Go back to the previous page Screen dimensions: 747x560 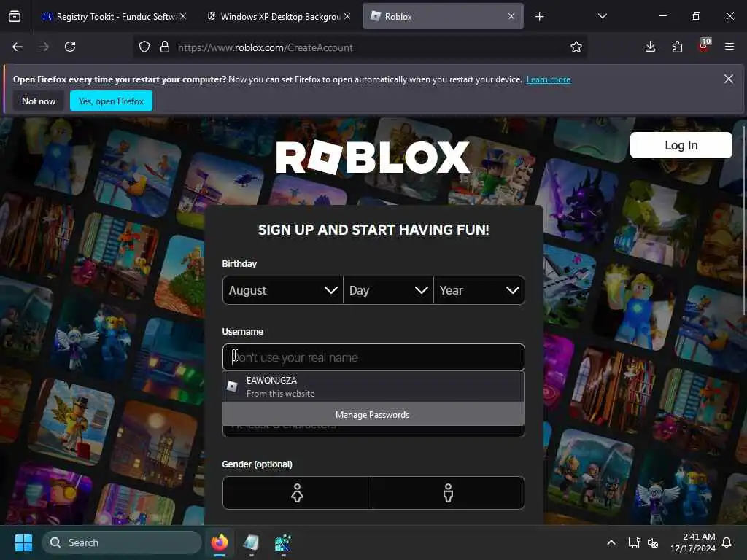pyautogui.click(x=18, y=47)
